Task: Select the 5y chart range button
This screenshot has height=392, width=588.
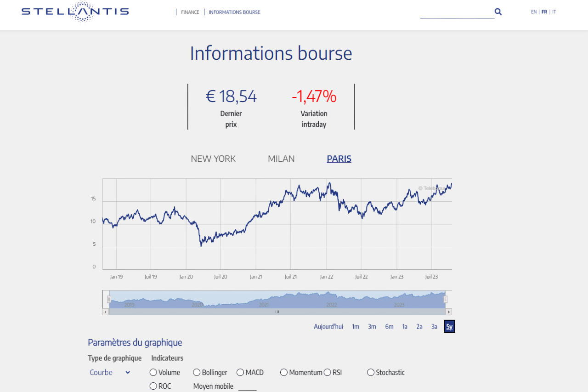Action: 449,326
